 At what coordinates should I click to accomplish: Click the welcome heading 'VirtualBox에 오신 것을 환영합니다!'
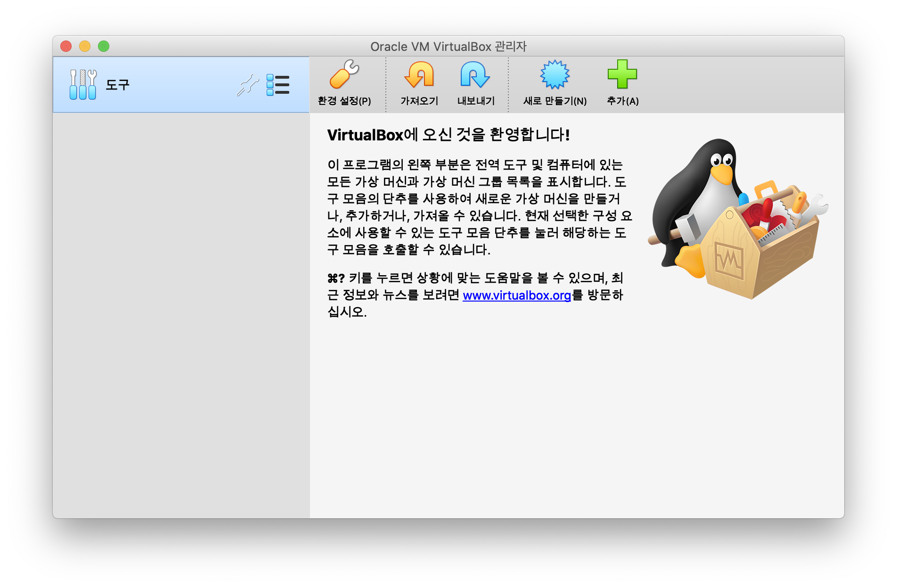448,135
